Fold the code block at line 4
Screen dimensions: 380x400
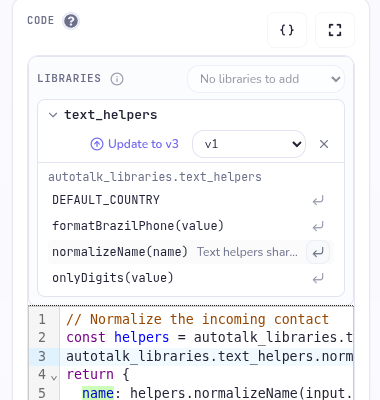(x=54, y=377)
